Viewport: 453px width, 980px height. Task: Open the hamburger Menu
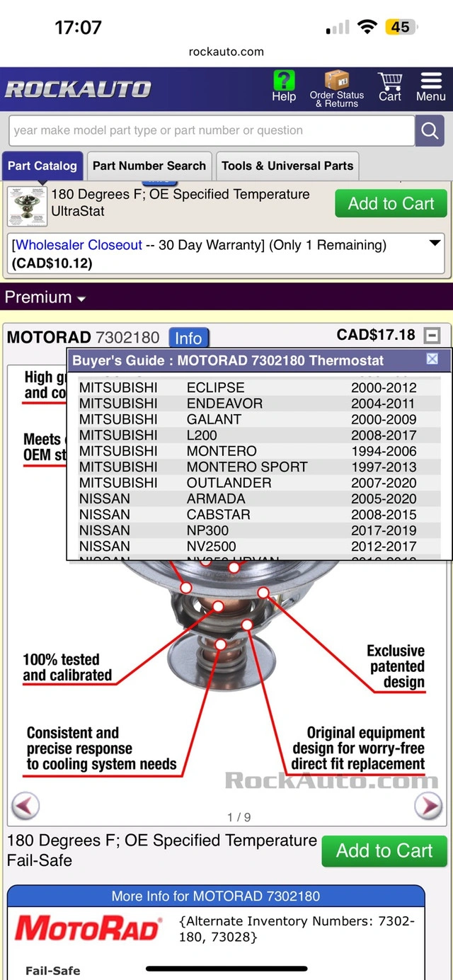430,87
